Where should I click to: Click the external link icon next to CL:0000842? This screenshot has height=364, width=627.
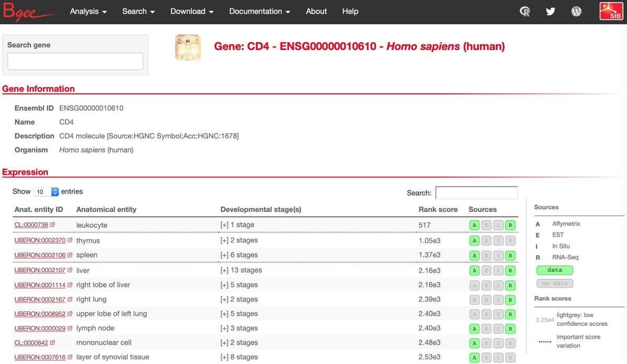click(x=53, y=343)
